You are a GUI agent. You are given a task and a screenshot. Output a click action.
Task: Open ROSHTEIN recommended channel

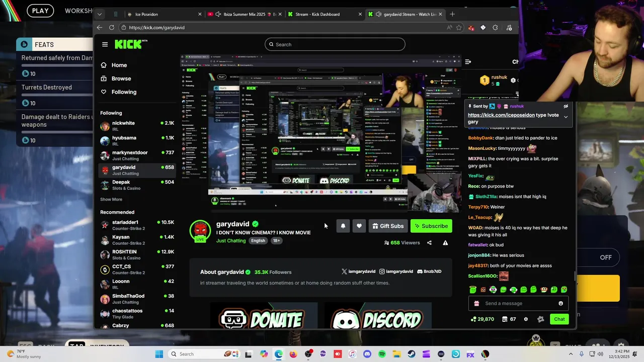point(137,254)
